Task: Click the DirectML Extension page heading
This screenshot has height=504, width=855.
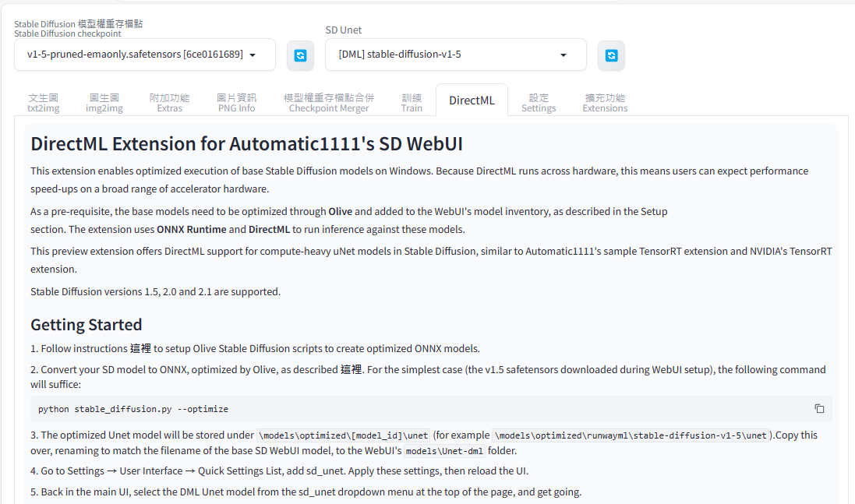Action: tap(246, 144)
